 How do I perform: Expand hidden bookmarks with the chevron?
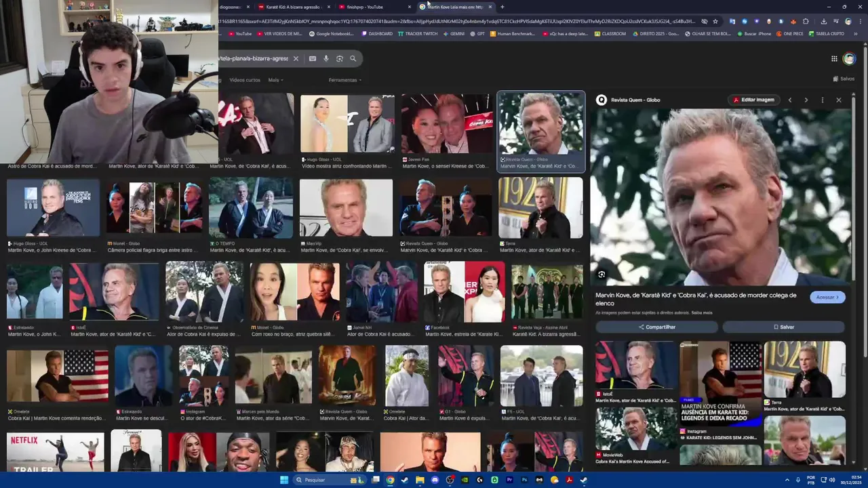pyautogui.click(x=854, y=33)
